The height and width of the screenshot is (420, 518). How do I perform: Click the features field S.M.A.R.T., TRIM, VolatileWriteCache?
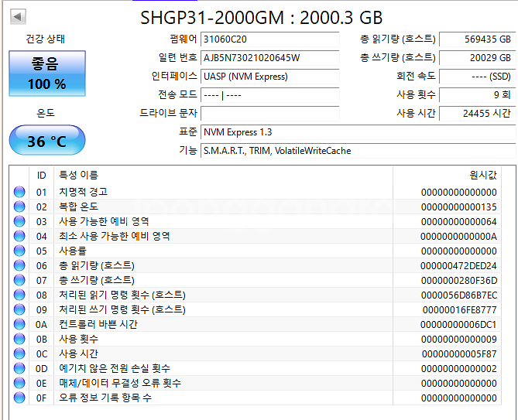pos(358,151)
